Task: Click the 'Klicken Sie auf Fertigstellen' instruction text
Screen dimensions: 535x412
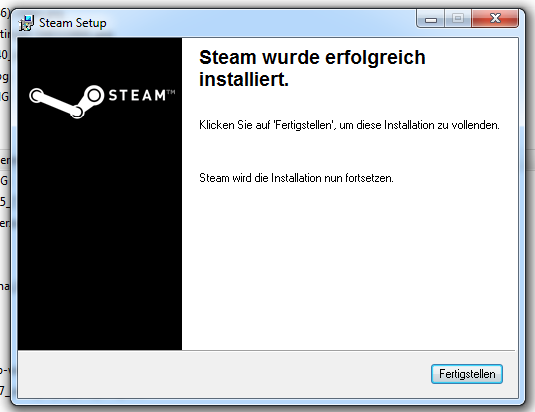Action: point(349,125)
